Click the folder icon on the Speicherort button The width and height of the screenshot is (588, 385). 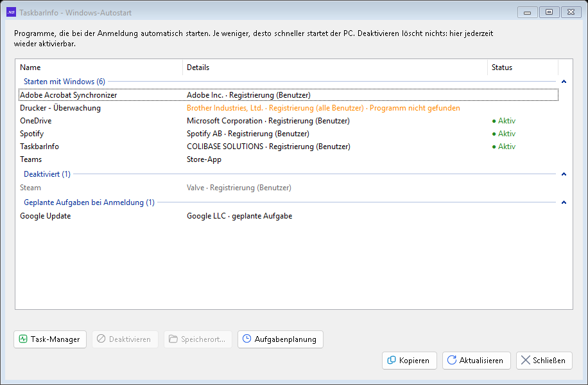pos(173,339)
